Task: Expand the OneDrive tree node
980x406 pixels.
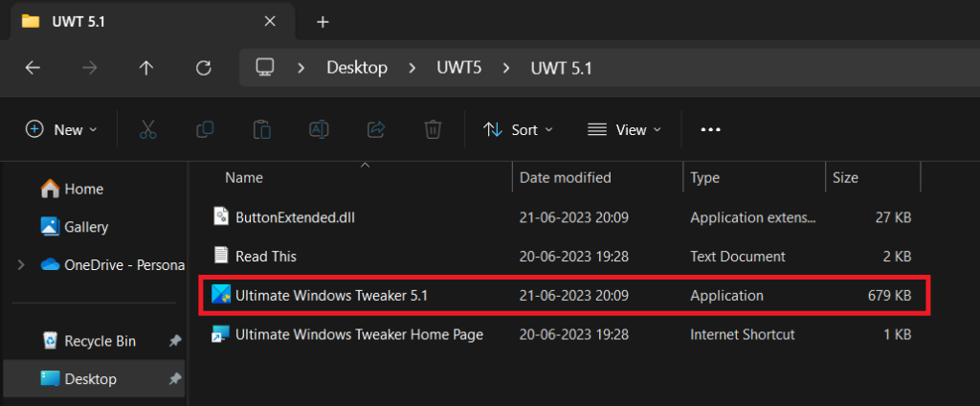Action: coord(21,265)
